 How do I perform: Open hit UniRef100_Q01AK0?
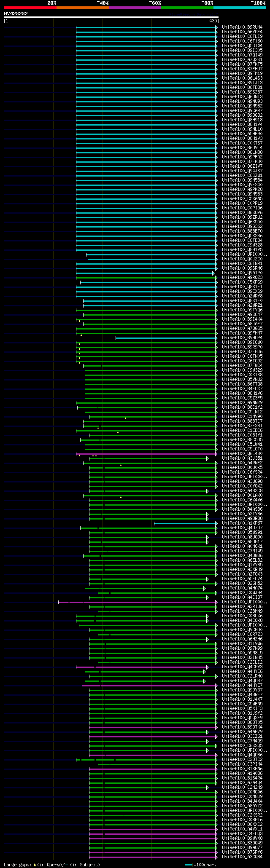coord(242,495)
